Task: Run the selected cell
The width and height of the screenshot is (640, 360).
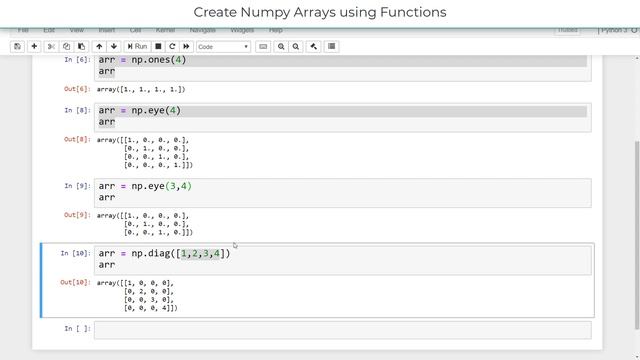Action: coord(137,47)
